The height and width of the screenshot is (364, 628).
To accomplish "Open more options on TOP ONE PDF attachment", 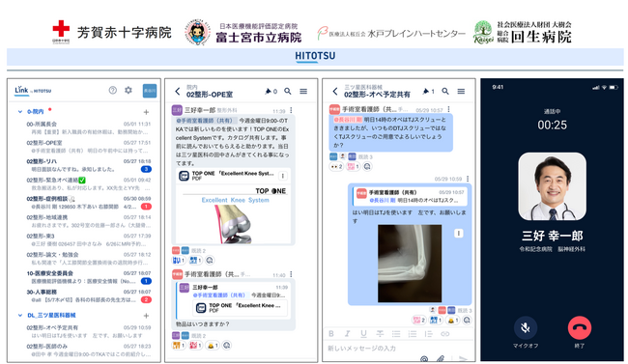I will (283, 176).
